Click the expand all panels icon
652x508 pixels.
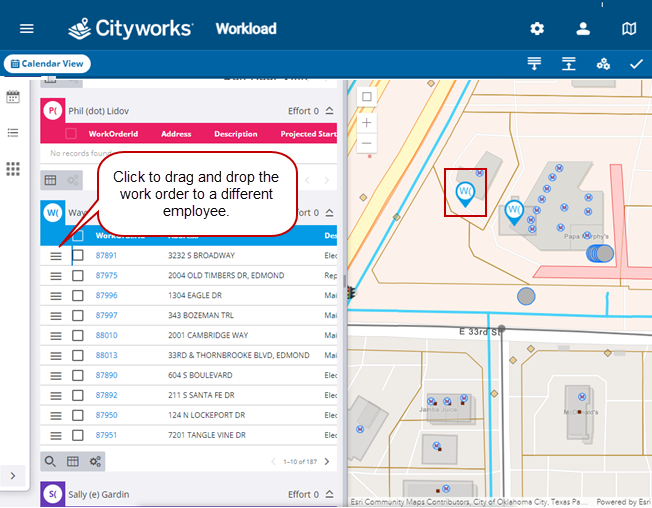534,64
